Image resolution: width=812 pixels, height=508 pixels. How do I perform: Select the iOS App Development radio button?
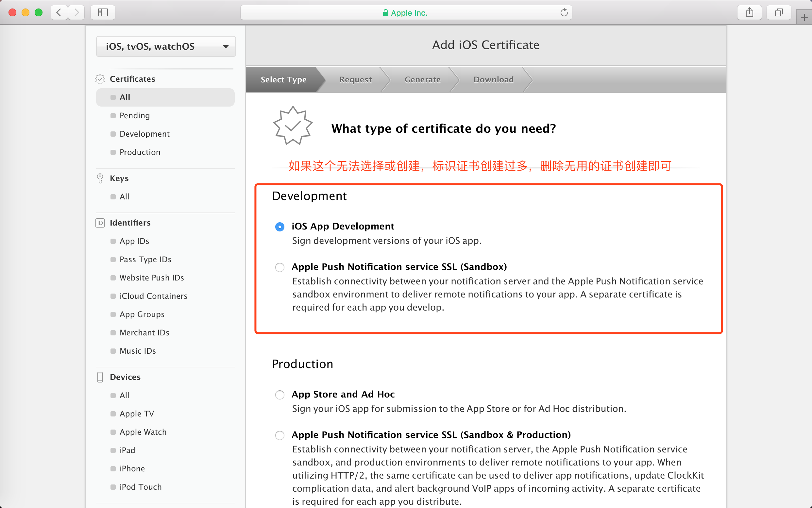(279, 227)
